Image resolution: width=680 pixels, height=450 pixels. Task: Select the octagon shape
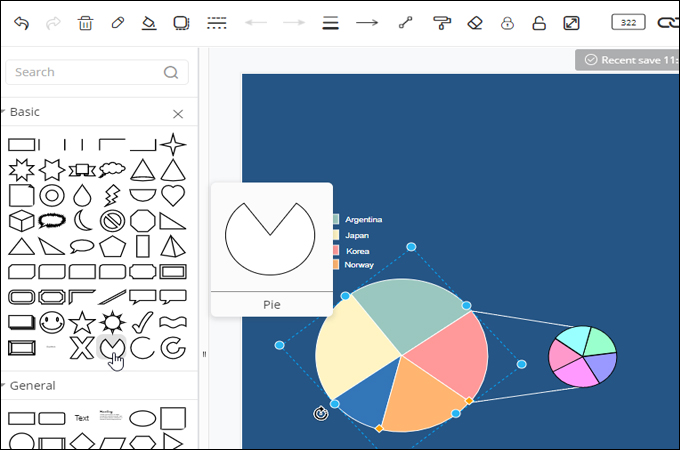point(143,221)
